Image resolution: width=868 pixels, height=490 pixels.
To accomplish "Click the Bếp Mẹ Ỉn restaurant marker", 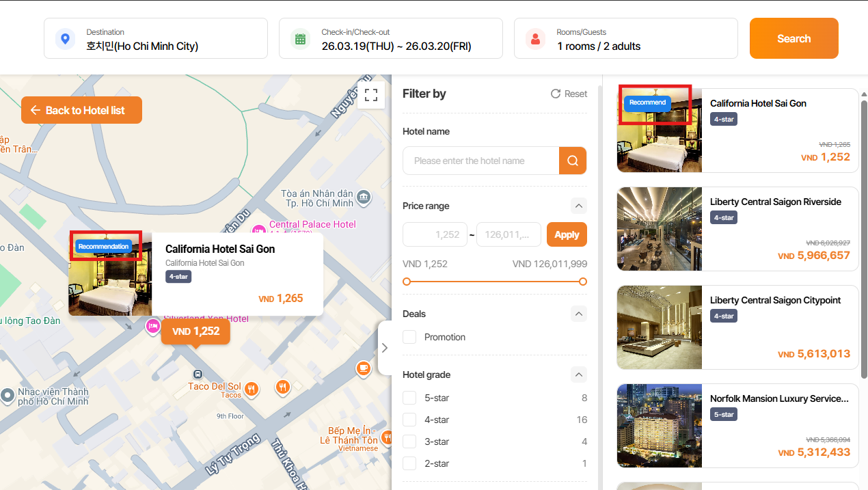I will [x=388, y=436].
